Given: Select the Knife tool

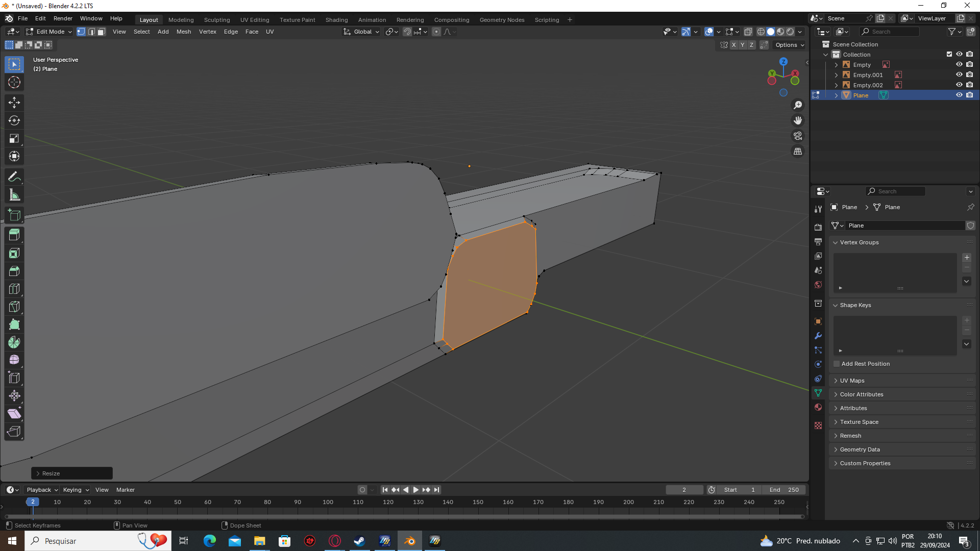Looking at the screenshot, I should (x=14, y=307).
